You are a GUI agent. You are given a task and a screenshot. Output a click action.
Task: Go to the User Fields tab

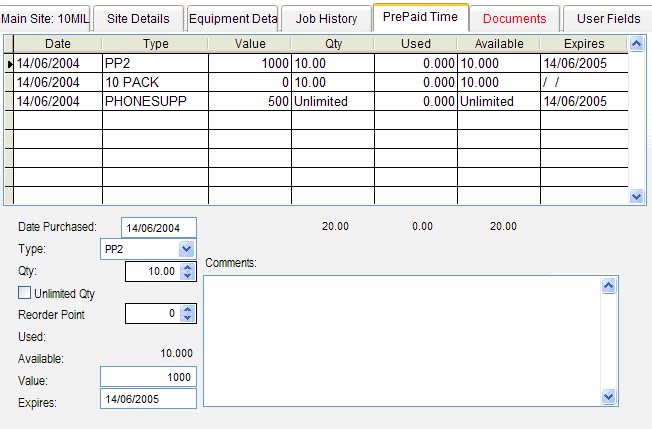[608, 18]
